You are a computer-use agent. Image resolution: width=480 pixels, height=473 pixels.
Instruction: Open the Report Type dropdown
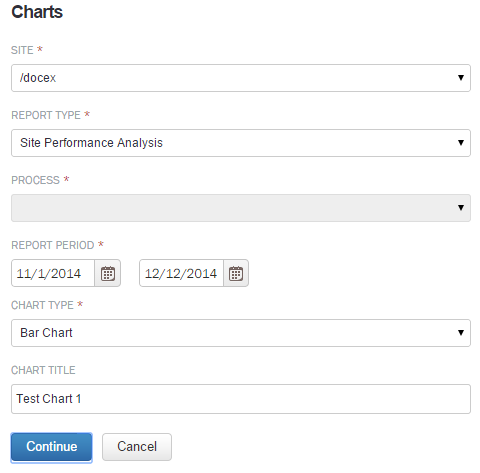(x=241, y=143)
